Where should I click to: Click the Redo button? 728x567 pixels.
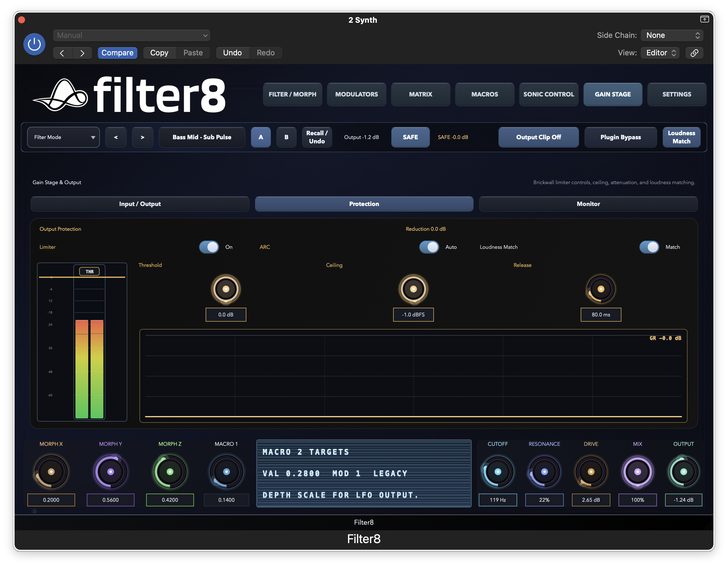(x=266, y=53)
